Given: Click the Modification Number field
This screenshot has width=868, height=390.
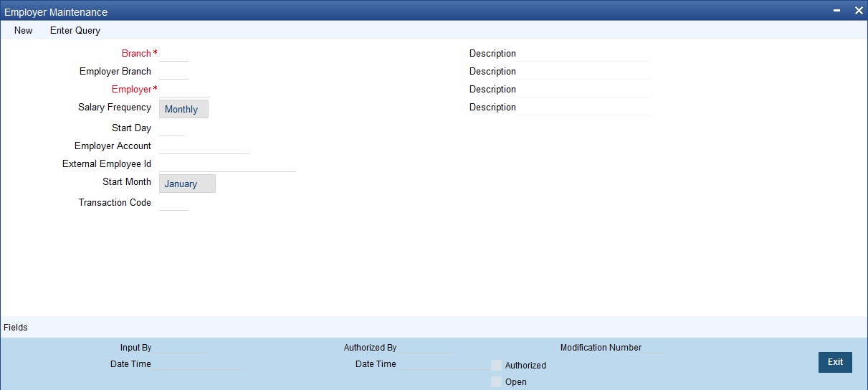Looking at the screenshot, I should click(x=654, y=348).
